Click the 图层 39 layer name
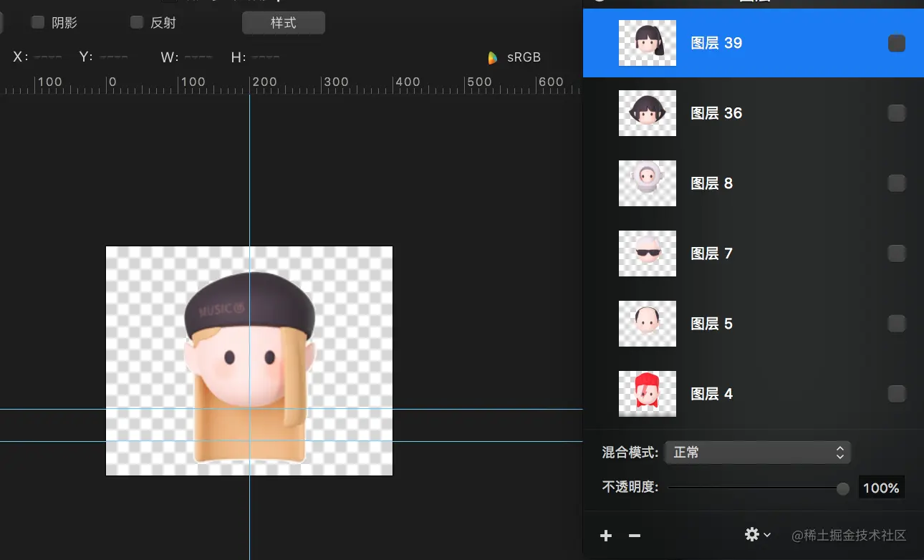Image resolution: width=924 pixels, height=560 pixels. tap(716, 43)
